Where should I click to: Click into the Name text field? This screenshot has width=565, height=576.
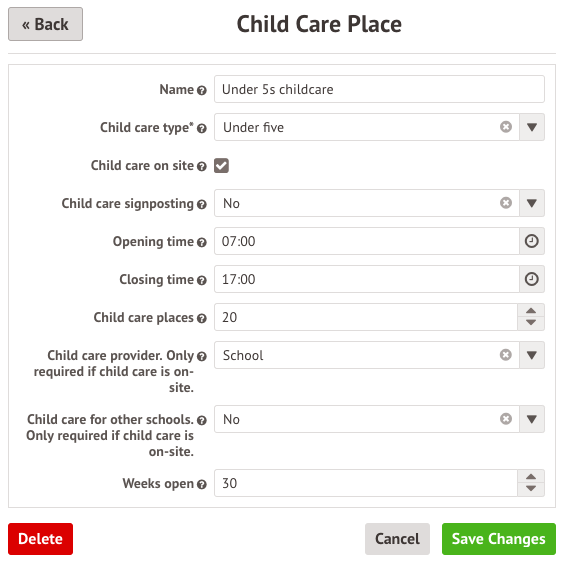(x=379, y=89)
